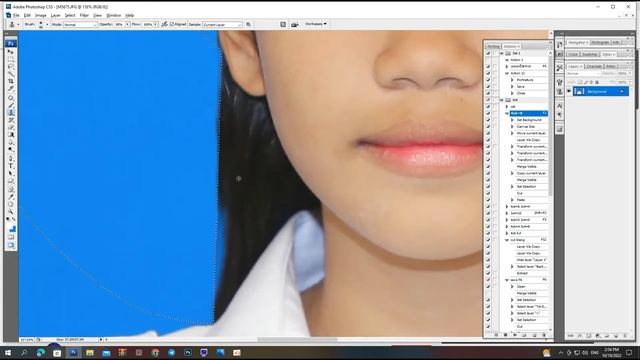640x360 pixels.
Task: Click the play action button
Action: click(515, 335)
